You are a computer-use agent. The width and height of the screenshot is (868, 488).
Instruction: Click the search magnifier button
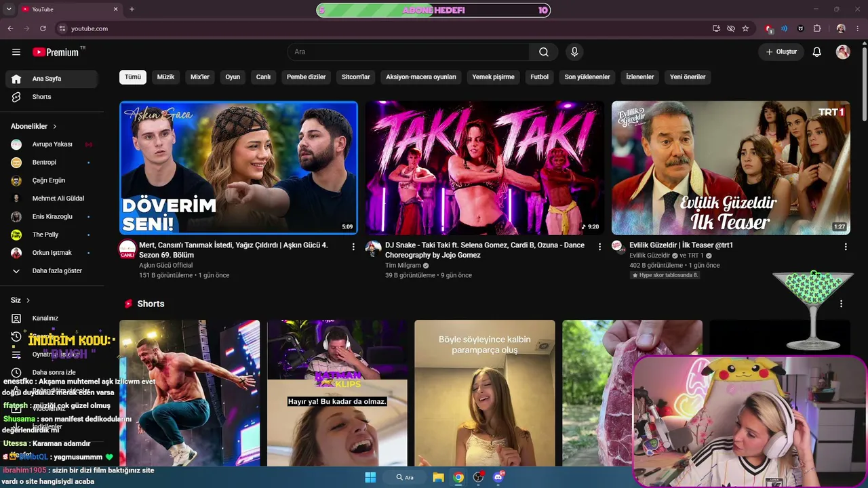tap(544, 52)
